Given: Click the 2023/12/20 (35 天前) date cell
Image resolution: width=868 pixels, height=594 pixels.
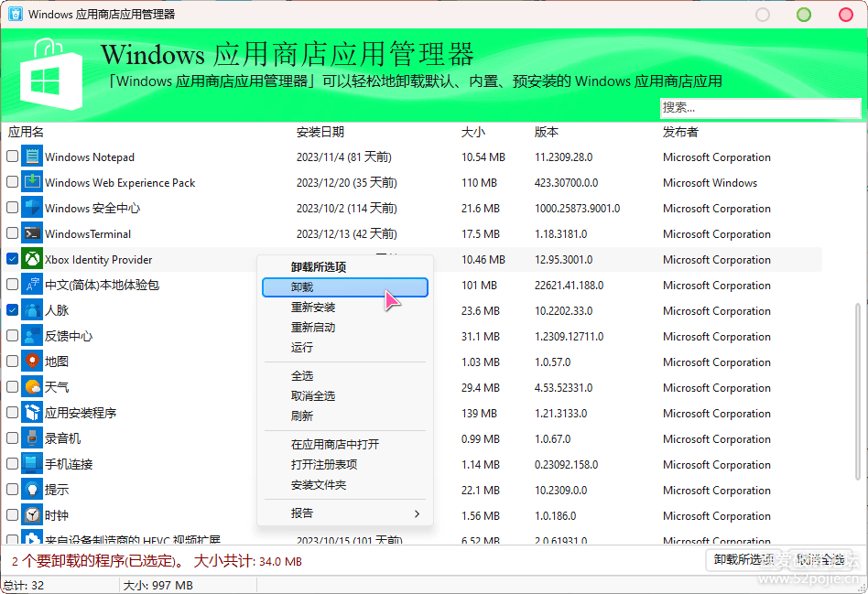Looking at the screenshot, I should coord(346,183).
